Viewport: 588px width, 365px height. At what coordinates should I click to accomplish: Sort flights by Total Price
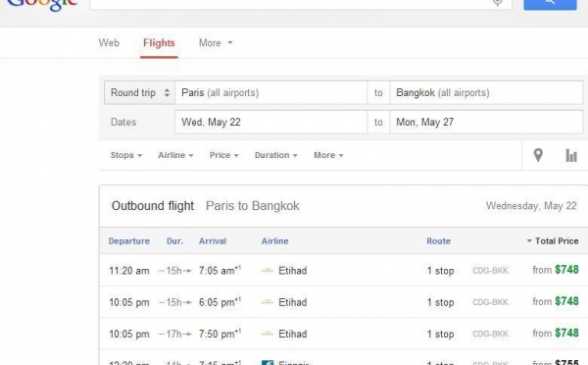click(553, 241)
